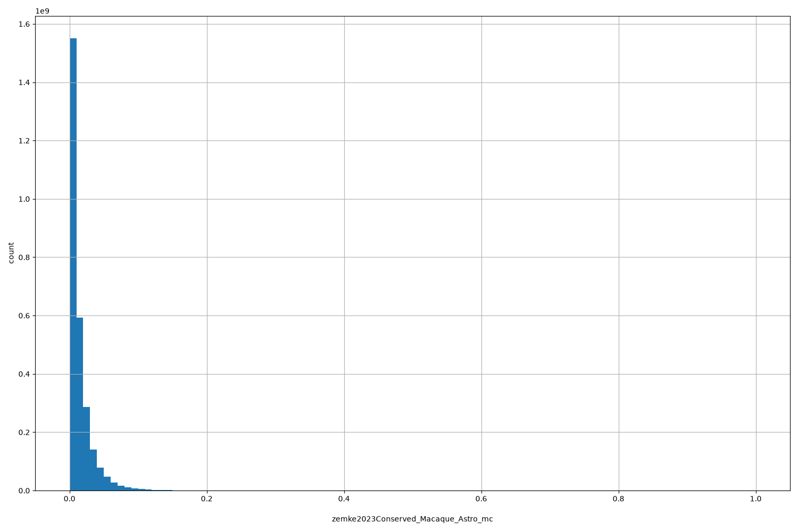Click the second histogram bar reaching 0.6
The width and height of the screenshot is (798, 532).
[x=80, y=404]
